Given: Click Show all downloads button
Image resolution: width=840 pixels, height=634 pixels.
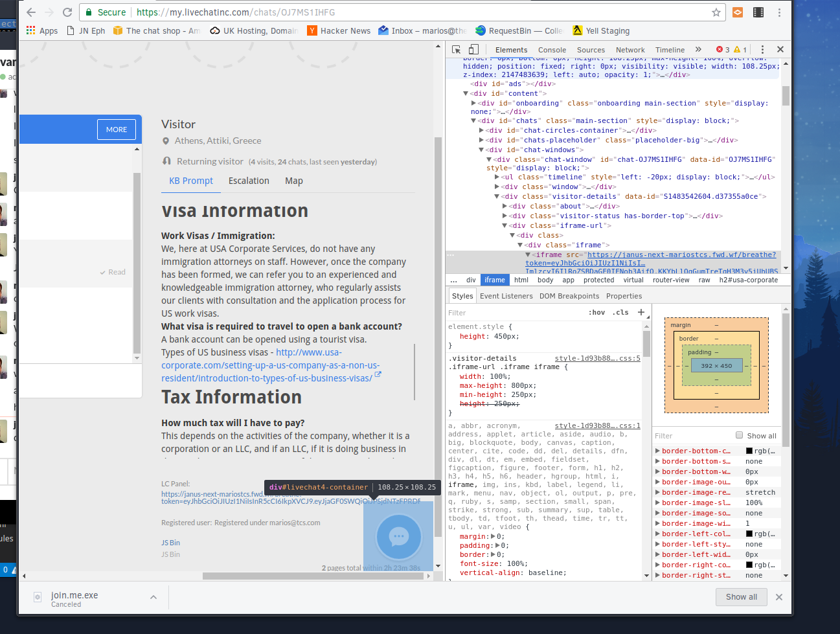Looking at the screenshot, I should coord(742,597).
